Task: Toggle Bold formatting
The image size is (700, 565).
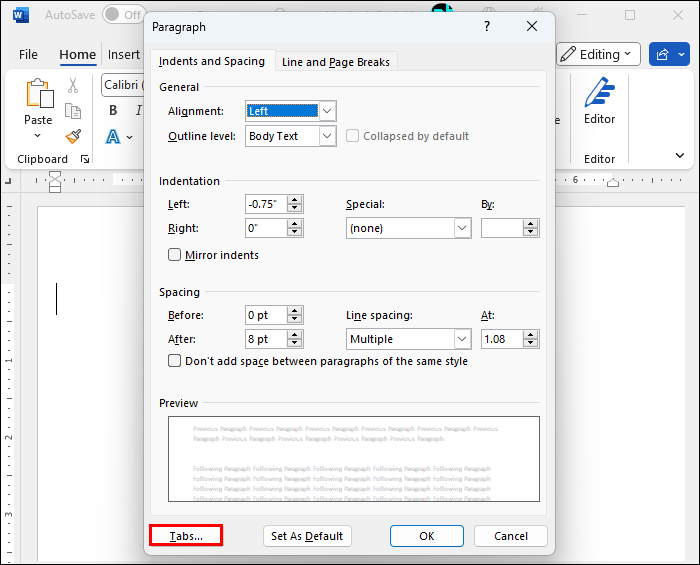Action: 113,110
